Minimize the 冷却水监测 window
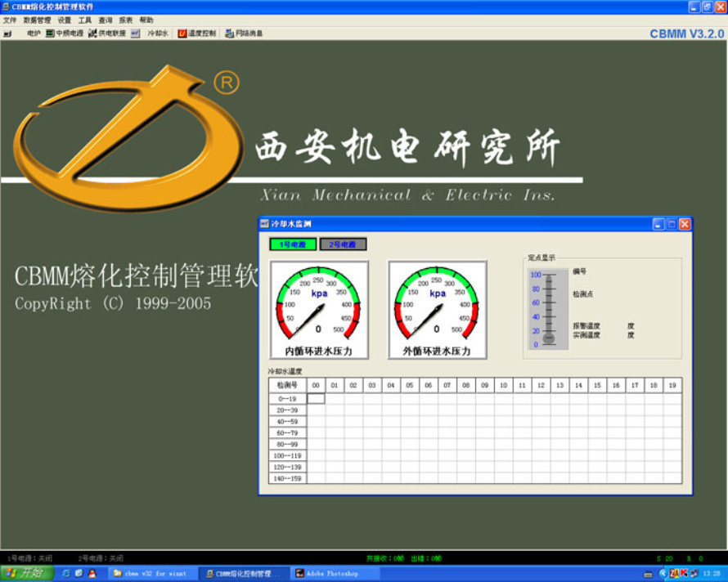 tap(658, 225)
